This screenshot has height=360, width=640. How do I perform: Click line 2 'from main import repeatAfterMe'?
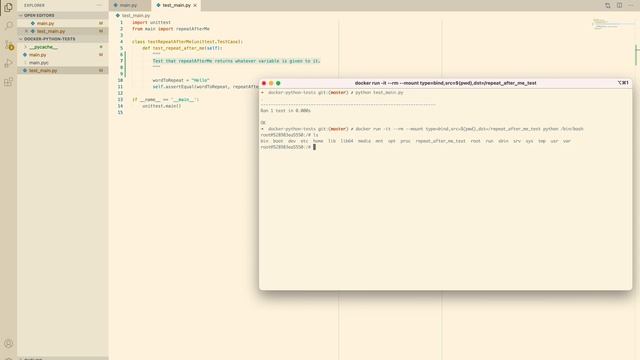point(171,29)
